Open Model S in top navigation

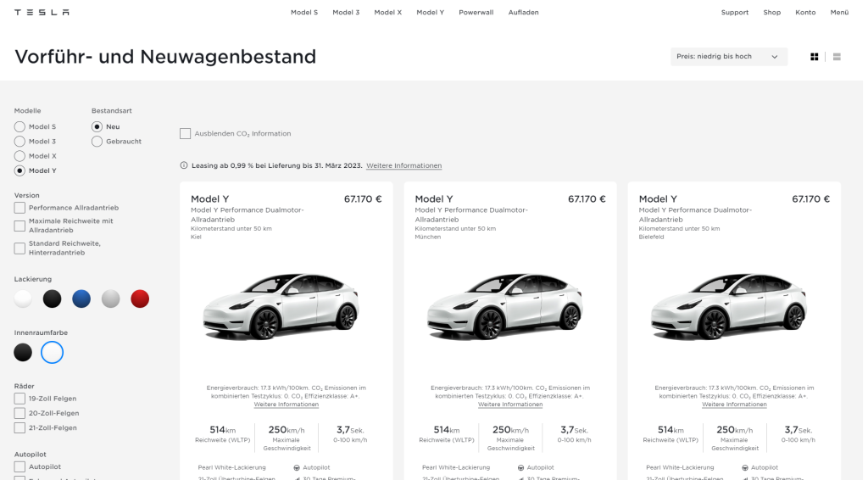pos(304,12)
